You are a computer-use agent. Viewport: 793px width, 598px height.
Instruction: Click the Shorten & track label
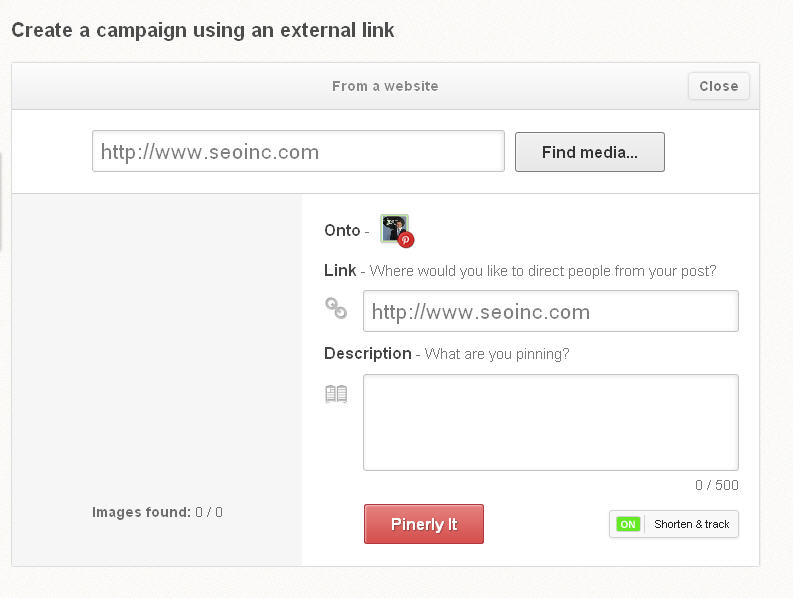[x=691, y=524]
